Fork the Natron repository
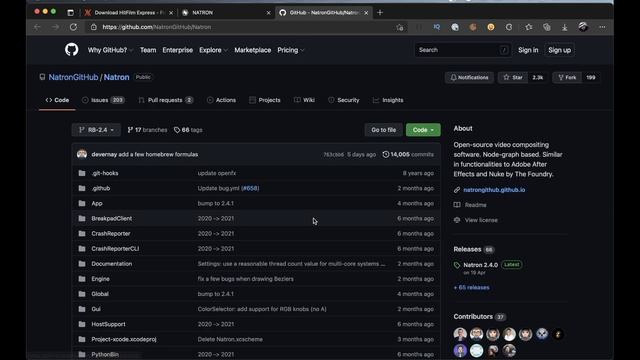 tap(567, 77)
